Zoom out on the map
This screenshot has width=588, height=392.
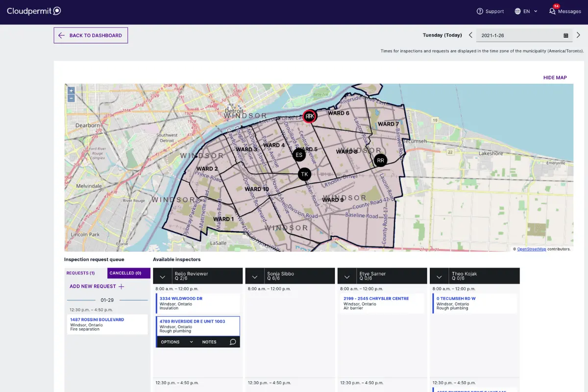(x=71, y=98)
